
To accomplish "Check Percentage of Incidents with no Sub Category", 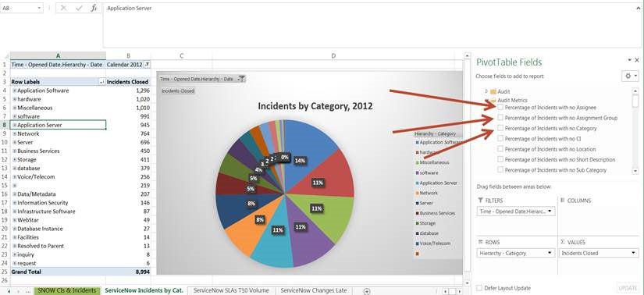I will [500, 169].
